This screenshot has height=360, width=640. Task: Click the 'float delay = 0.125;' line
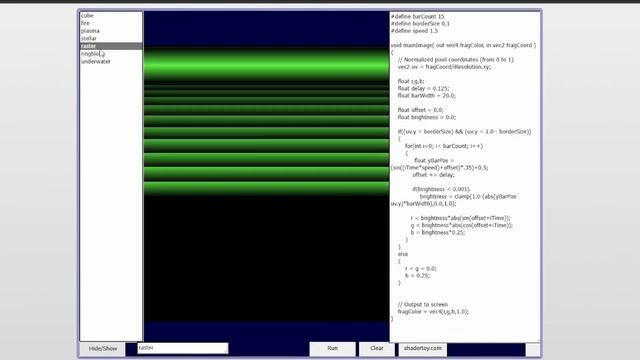pos(423,89)
